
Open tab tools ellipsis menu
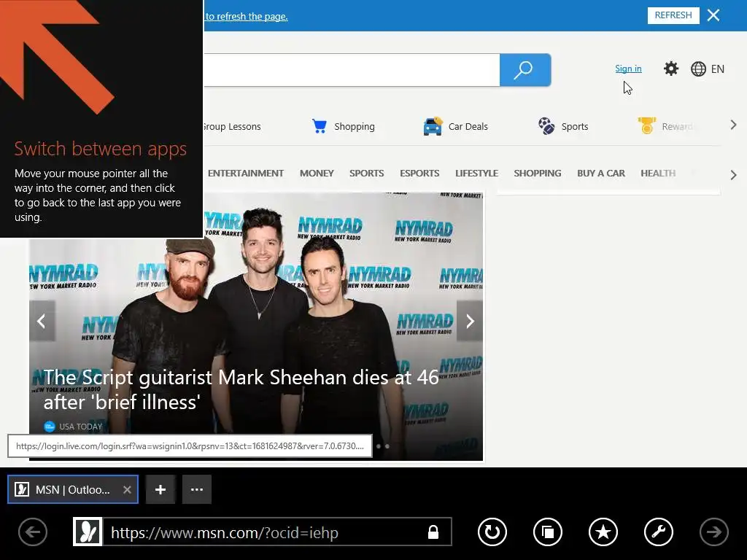point(197,489)
